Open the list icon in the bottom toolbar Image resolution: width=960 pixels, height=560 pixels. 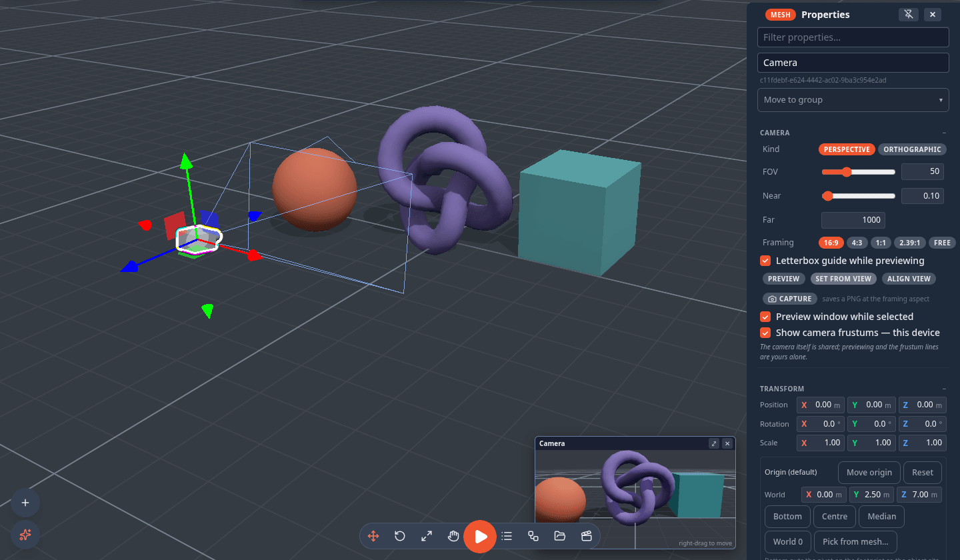point(507,536)
